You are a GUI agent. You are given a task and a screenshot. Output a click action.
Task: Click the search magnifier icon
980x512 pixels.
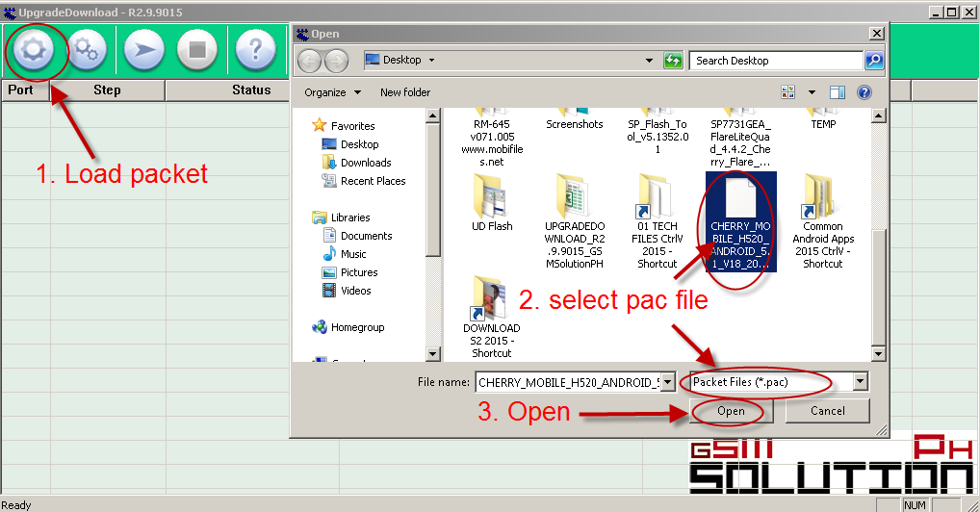point(874,61)
